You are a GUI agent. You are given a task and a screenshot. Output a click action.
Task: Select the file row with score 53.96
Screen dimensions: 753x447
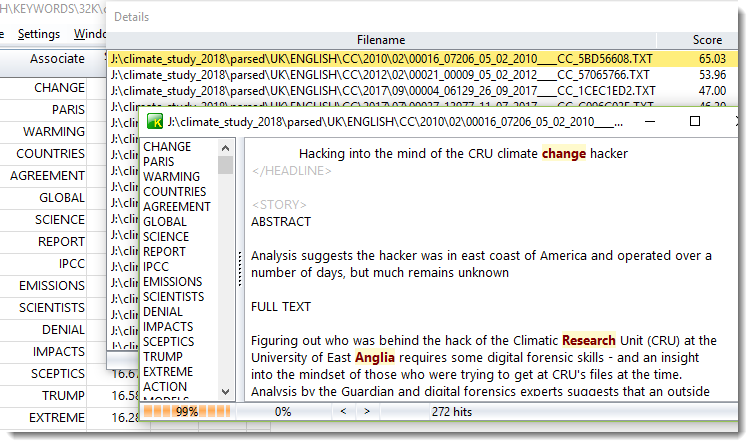tap(423, 74)
